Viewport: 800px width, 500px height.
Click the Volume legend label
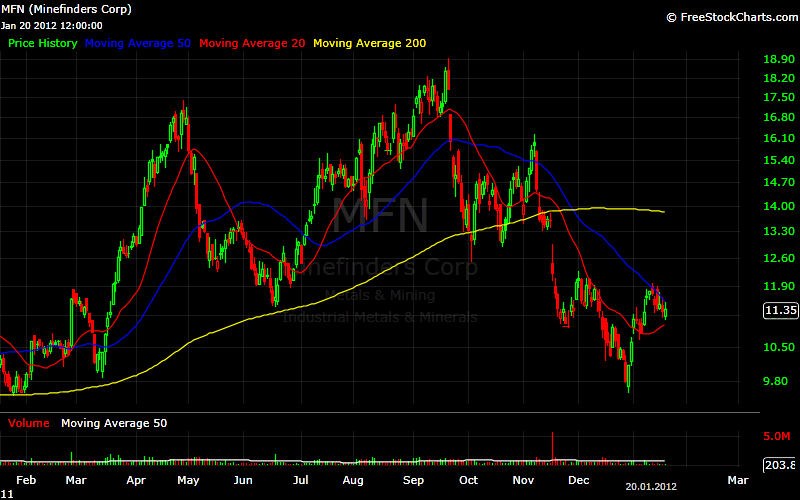coord(29,423)
